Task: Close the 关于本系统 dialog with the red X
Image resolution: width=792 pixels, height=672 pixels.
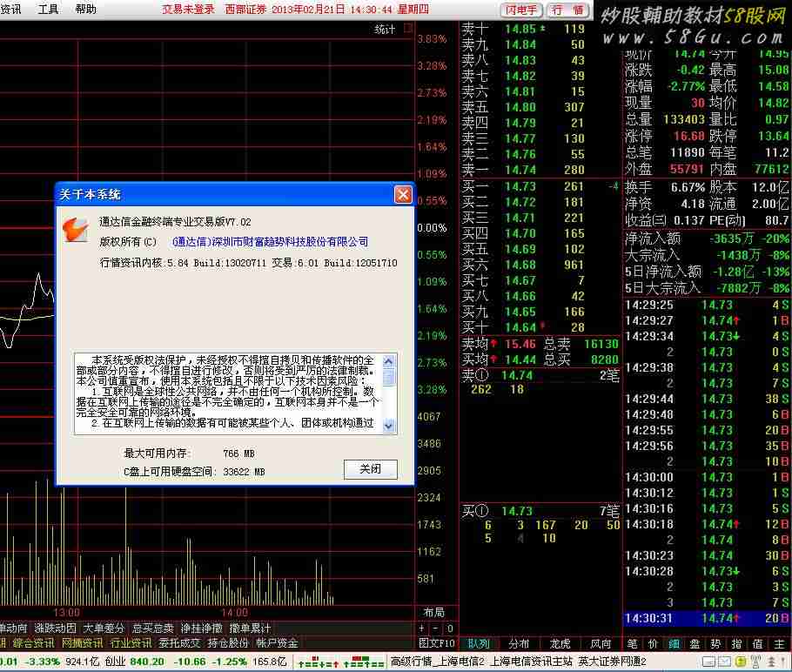Action: 403,194
